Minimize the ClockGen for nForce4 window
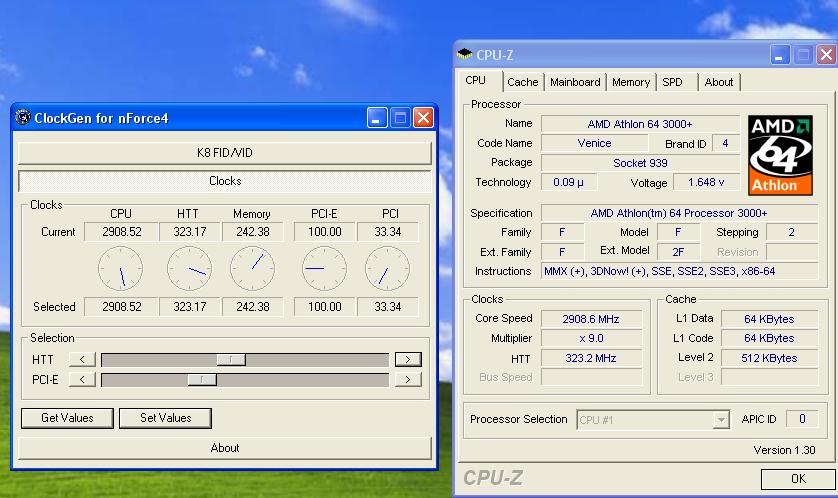838x498 pixels. (377, 118)
